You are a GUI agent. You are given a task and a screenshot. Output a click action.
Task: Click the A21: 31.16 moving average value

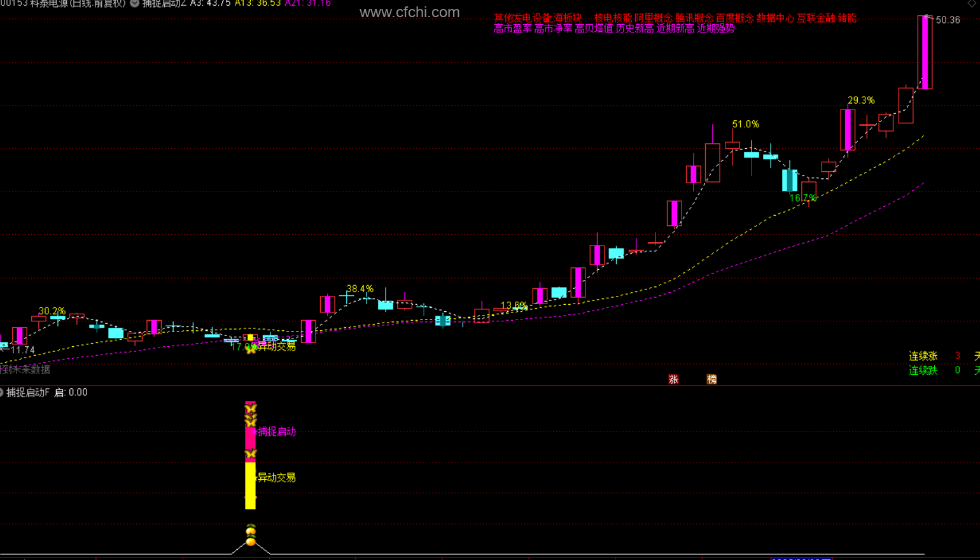[308, 3]
